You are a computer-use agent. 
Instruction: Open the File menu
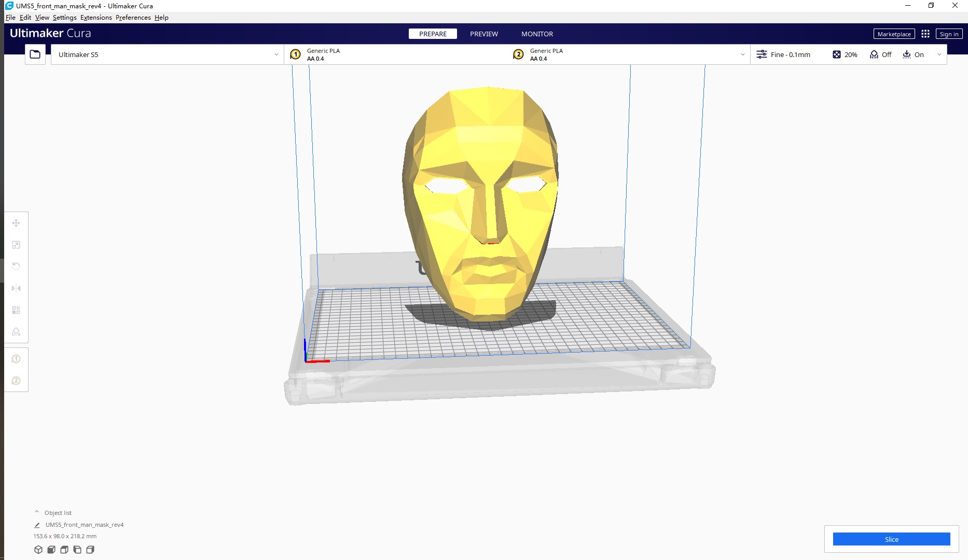click(x=10, y=18)
